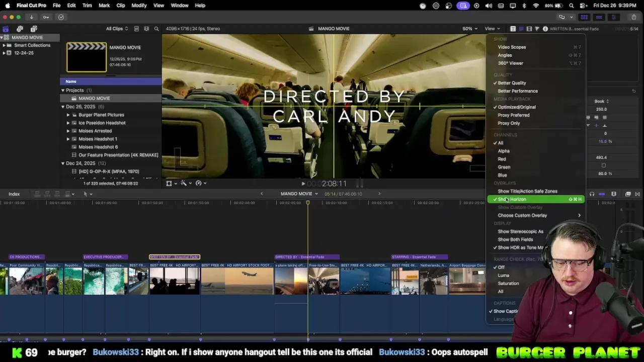The height and width of the screenshot is (362, 644).
Task: Click the Apple menu logo
Action: [x=8, y=6]
